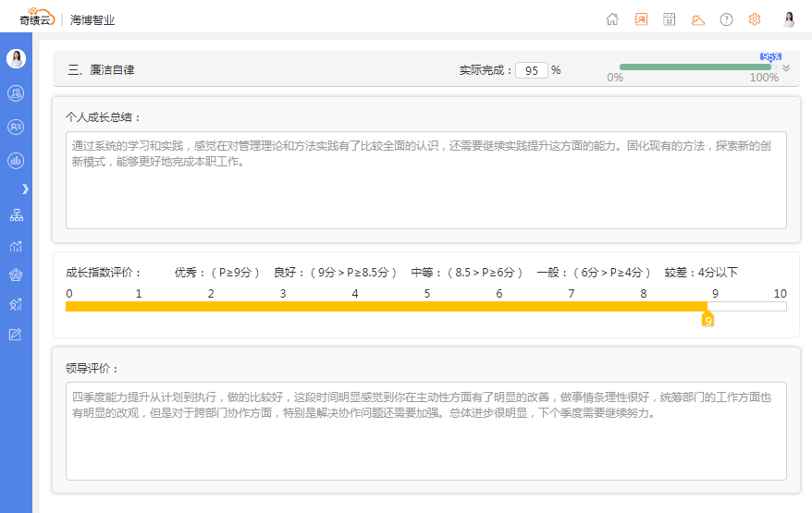Screen dimensions: 812x513
Task: Open the edit note sidebar icon
Action: [x=16, y=334]
